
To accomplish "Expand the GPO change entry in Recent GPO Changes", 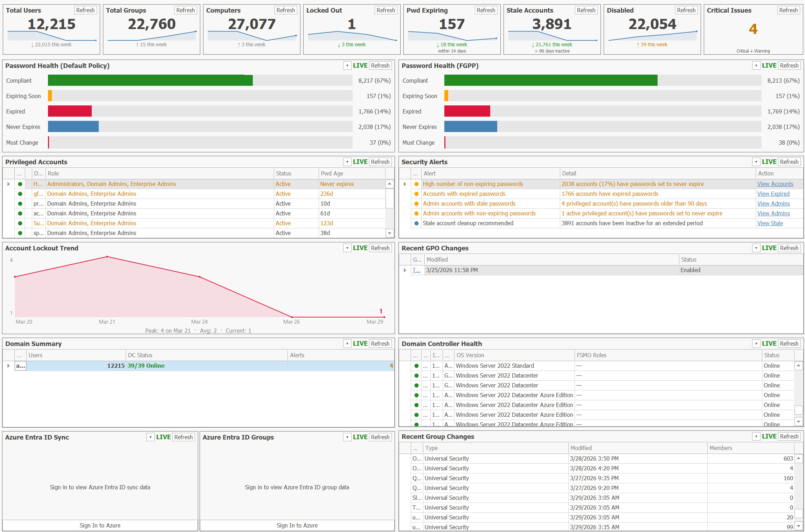I will click(x=405, y=270).
